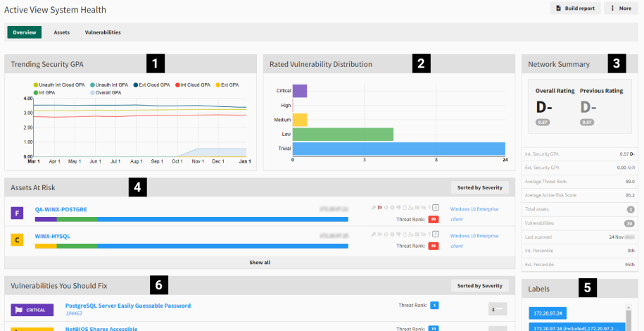Viewport: 644px width, 331px height.
Task: Switch to the Assets tab
Action: click(62, 32)
